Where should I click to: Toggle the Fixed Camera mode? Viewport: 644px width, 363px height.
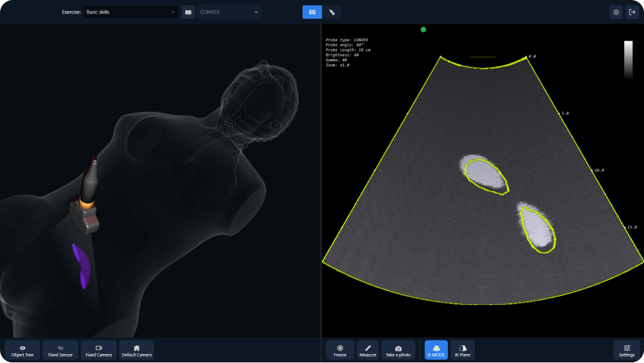[x=99, y=350]
